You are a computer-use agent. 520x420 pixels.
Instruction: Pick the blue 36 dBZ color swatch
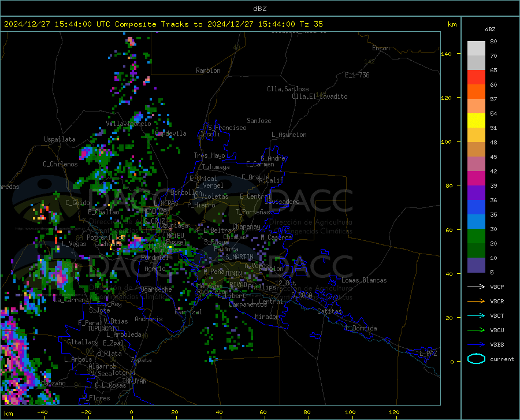[476, 207]
